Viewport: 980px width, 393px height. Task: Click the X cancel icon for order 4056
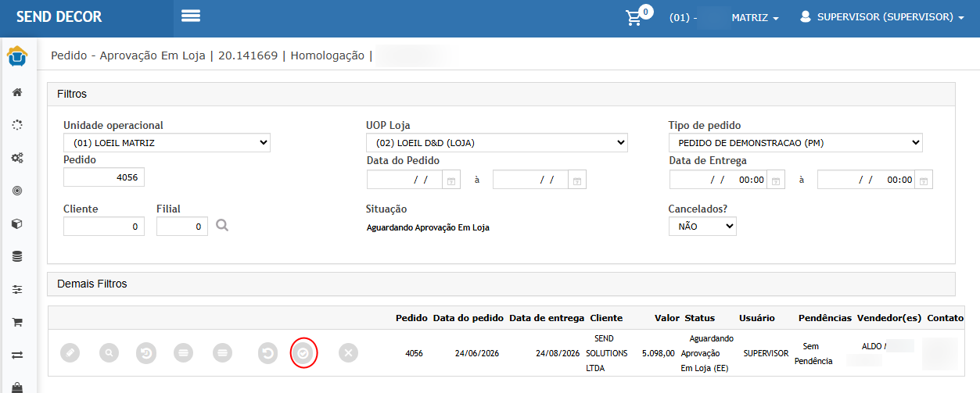349,353
